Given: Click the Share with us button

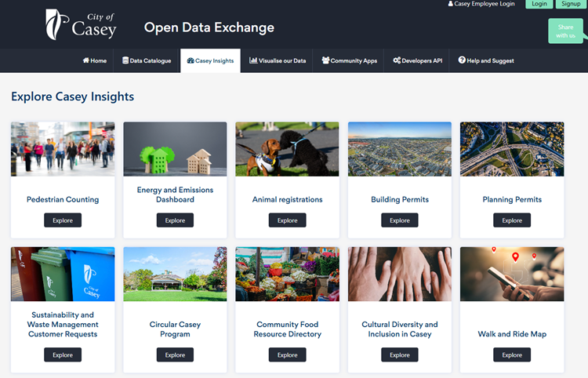Looking at the screenshot, I should point(565,31).
